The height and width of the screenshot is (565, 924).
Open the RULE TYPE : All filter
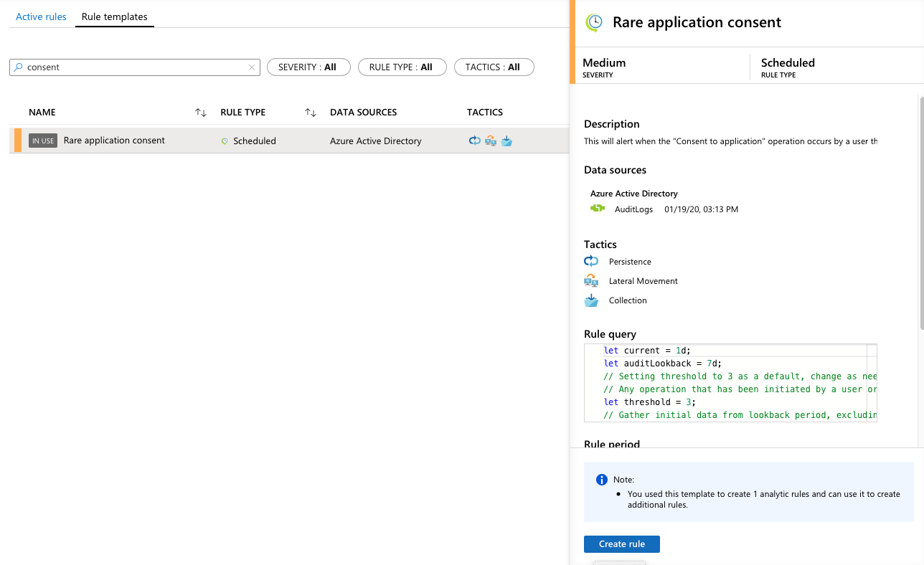point(402,67)
